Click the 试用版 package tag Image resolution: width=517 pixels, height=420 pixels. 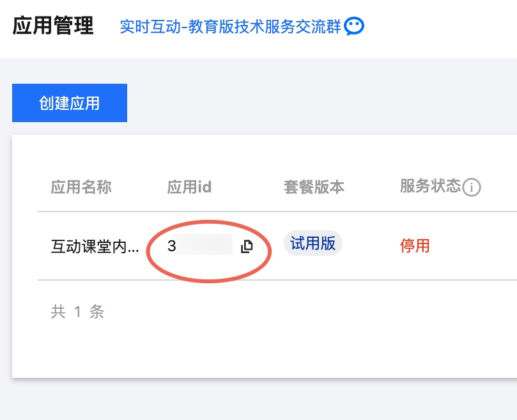click(313, 244)
